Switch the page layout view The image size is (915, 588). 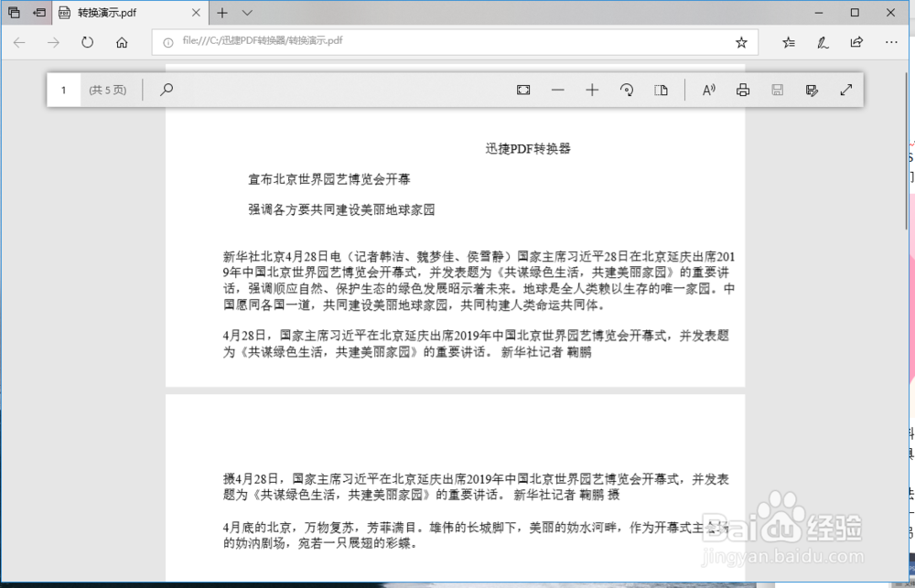(x=662, y=90)
